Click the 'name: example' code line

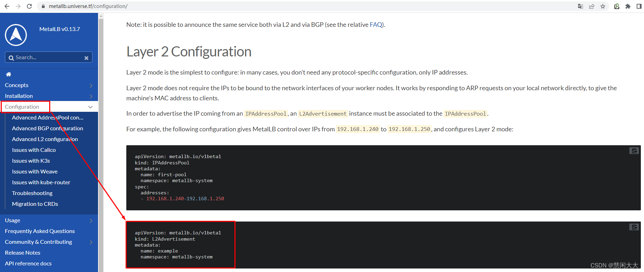coord(159,251)
